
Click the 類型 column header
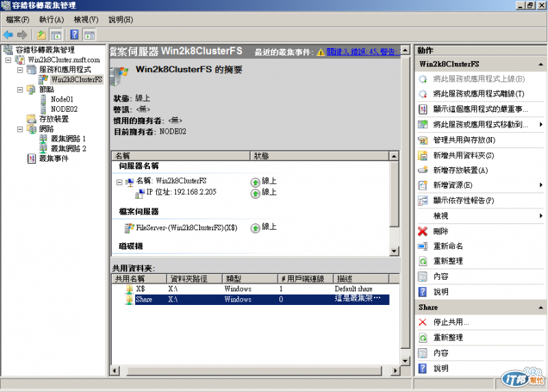click(250, 279)
